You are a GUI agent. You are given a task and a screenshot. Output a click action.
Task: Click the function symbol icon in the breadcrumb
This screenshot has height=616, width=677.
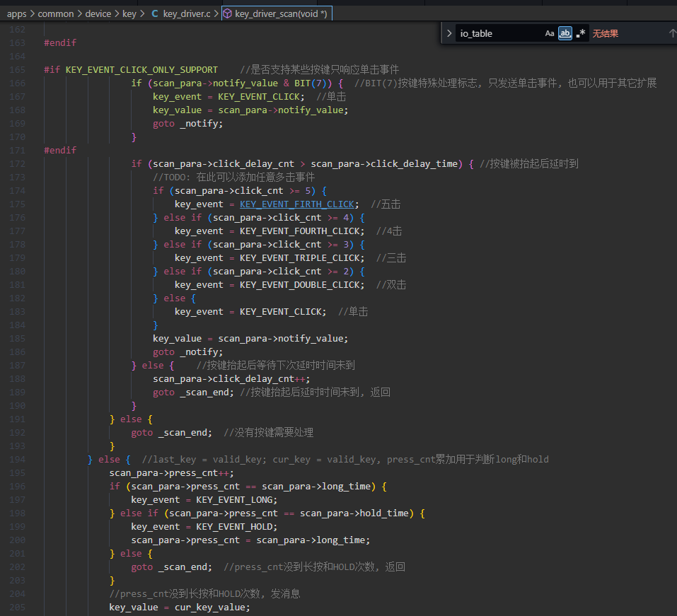(227, 14)
